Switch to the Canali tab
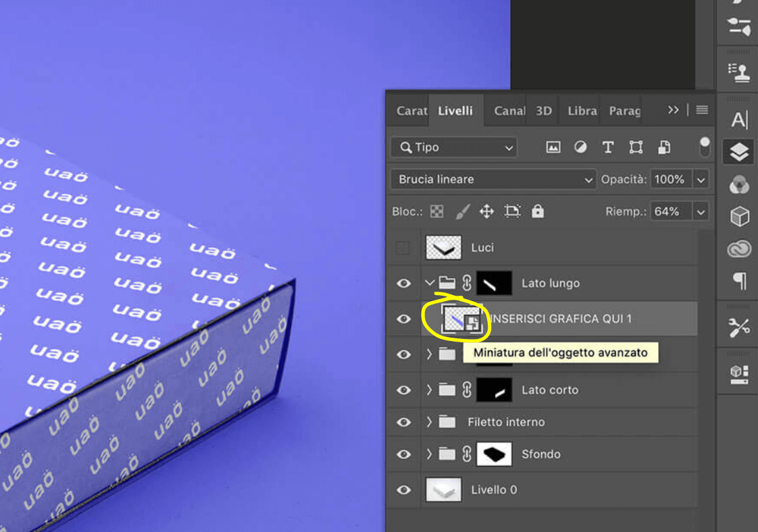 (509, 111)
